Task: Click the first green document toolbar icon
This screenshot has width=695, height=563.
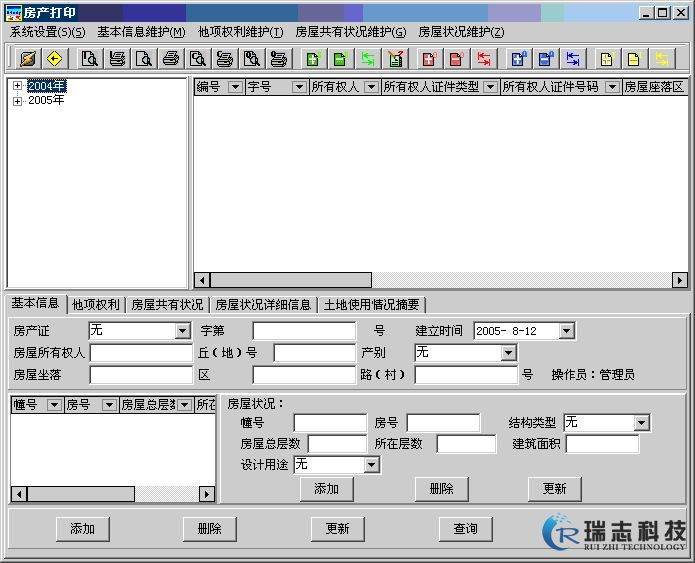Action: click(312, 58)
